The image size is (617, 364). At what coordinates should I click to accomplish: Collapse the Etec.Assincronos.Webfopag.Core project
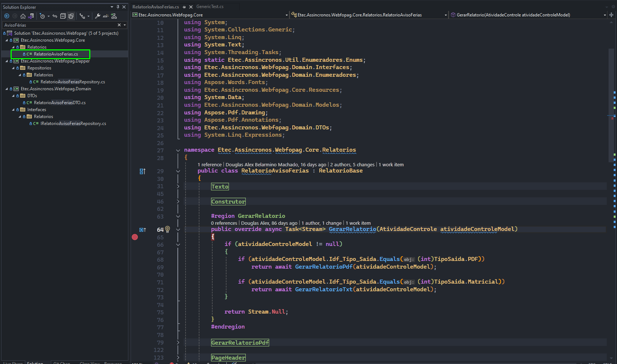(7, 40)
